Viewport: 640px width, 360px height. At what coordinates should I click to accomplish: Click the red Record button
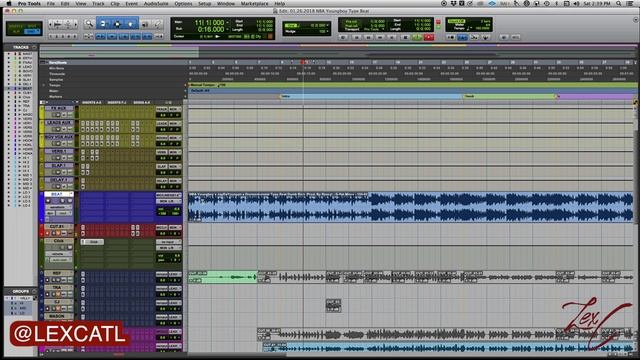429,37
